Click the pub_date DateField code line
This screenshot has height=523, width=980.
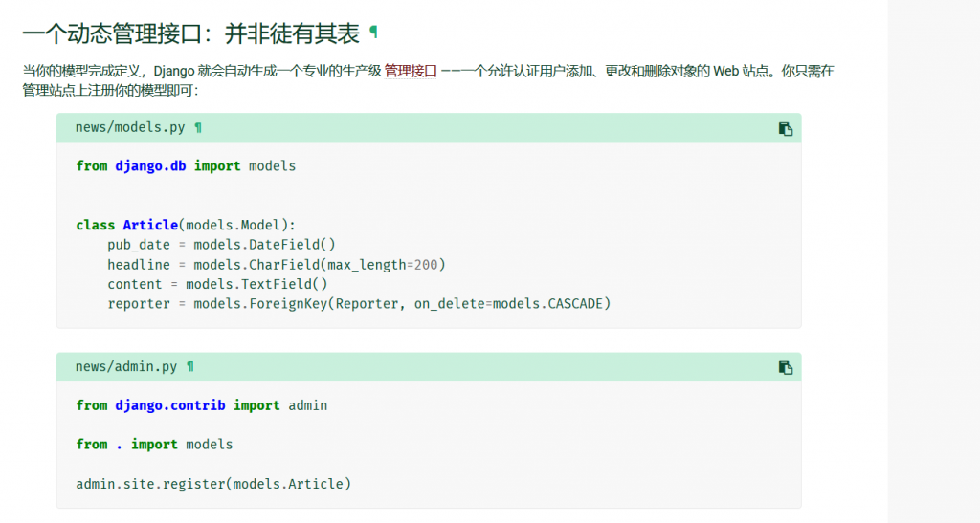coord(221,245)
